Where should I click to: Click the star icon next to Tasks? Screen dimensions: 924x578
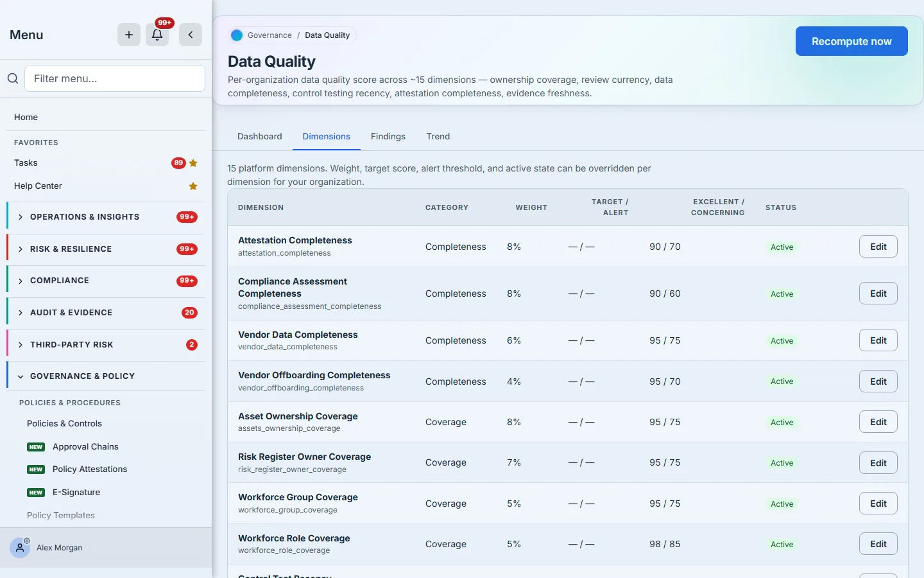(193, 163)
